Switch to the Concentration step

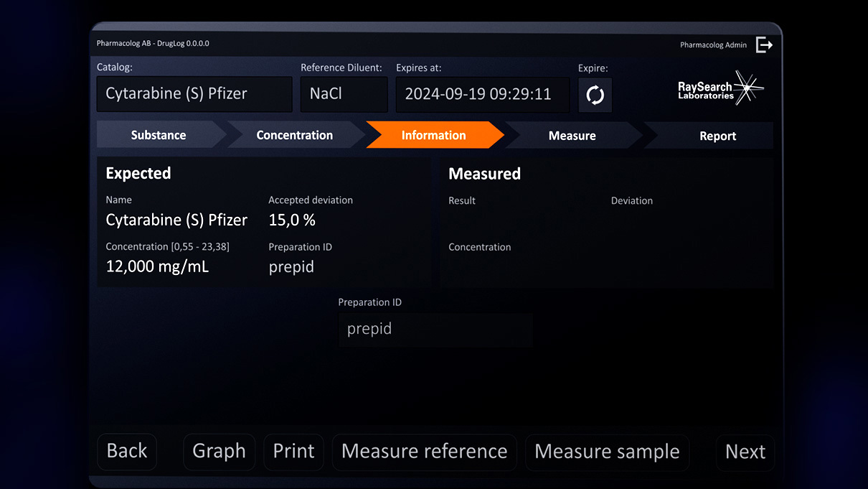(x=294, y=135)
